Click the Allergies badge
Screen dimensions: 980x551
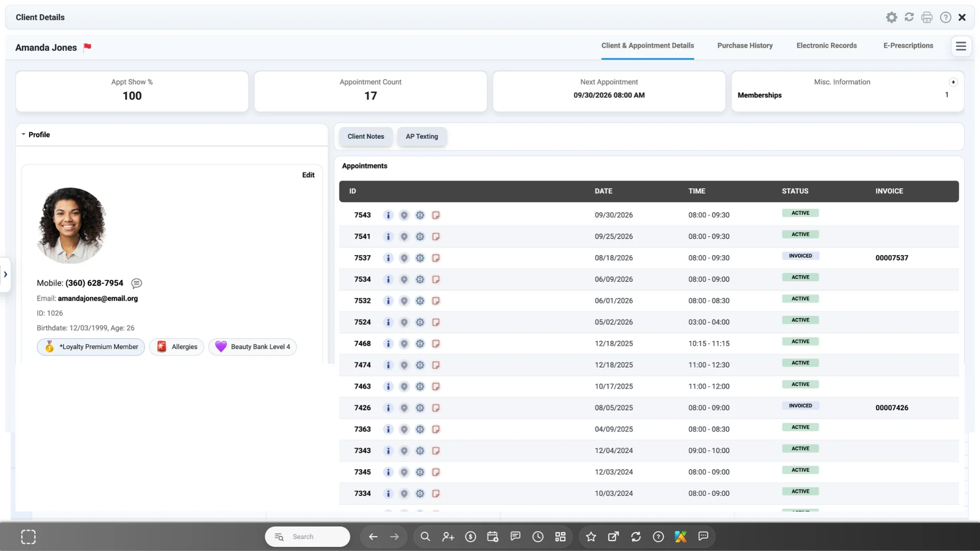point(177,347)
